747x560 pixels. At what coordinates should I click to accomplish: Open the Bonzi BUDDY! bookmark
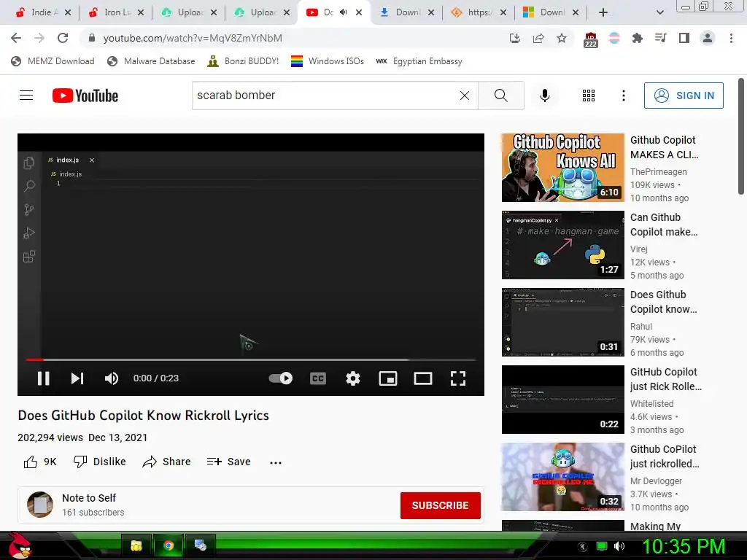243,61
